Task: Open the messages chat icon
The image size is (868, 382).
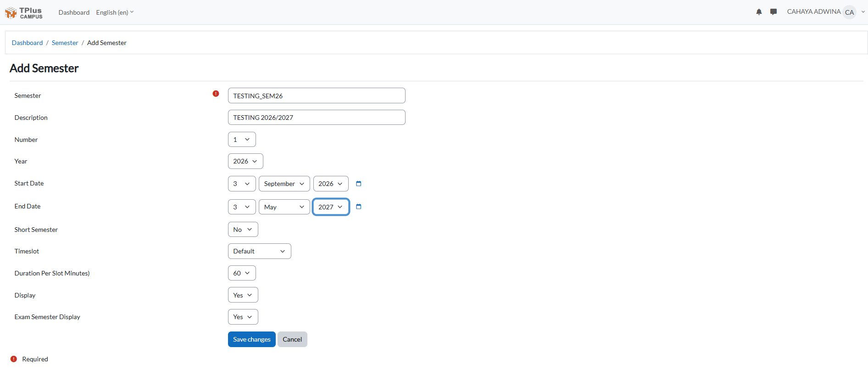Action: tap(773, 12)
